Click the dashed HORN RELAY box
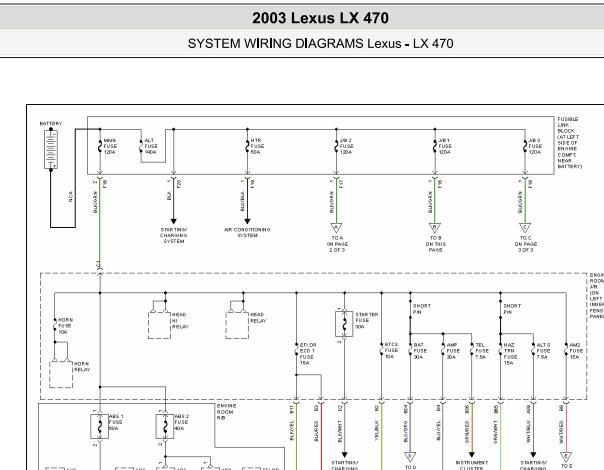The height and width of the screenshot is (470, 604). click(x=61, y=374)
